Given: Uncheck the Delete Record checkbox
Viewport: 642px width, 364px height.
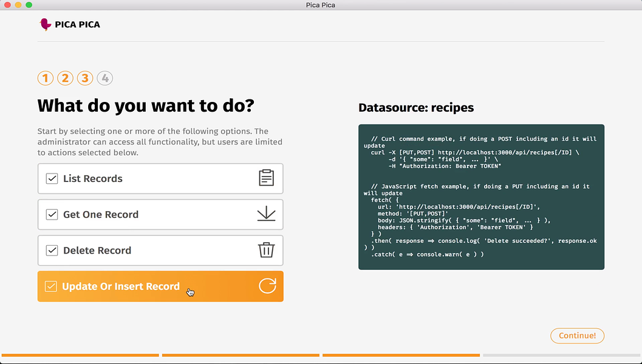Looking at the screenshot, I should [x=52, y=251].
